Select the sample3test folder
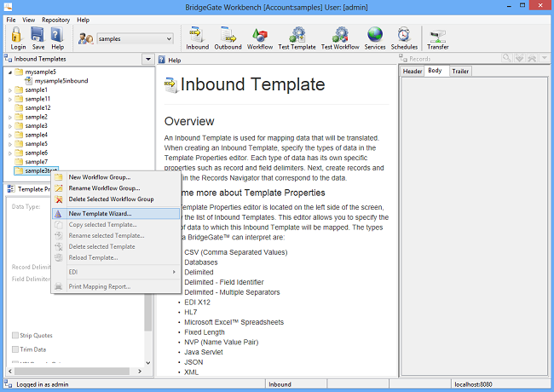This screenshot has width=554, height=392. click(x=36, y=171)
